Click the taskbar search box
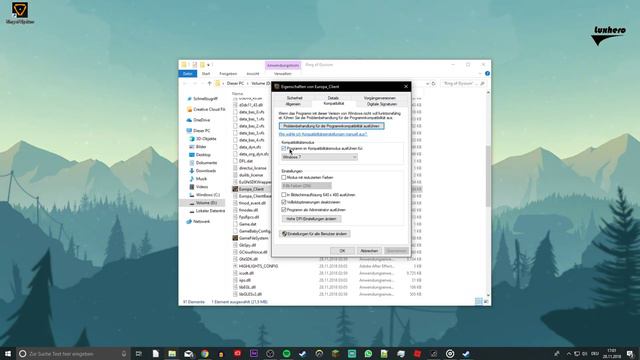The height and width of the screenshot is (360, 640). point(73,353)
